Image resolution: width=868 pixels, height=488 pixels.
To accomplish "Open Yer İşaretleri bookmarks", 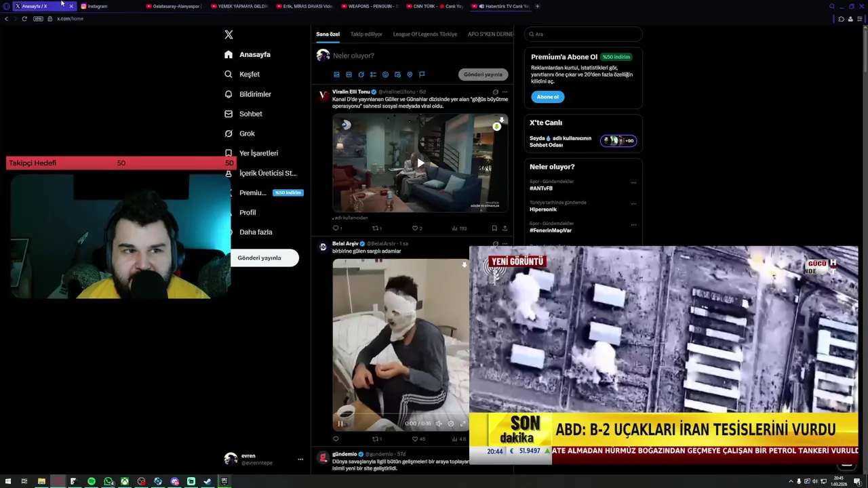I will pyautogui.click(x=251, y=153).
